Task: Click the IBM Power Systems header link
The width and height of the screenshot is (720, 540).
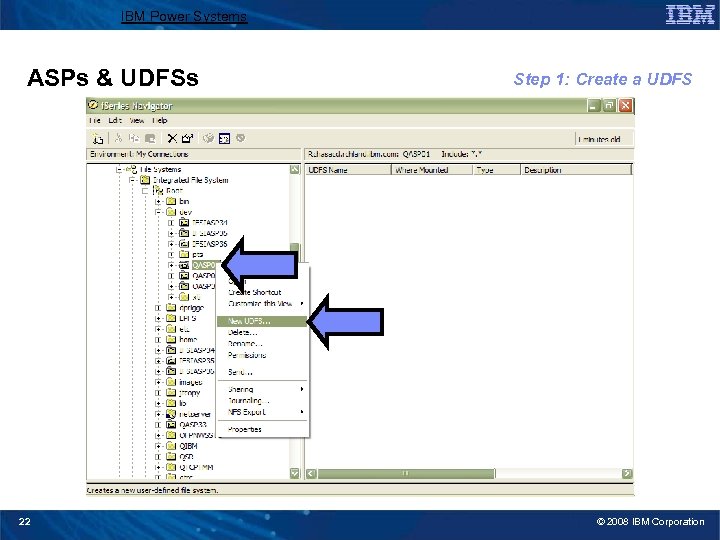Action: pos(184,17)
